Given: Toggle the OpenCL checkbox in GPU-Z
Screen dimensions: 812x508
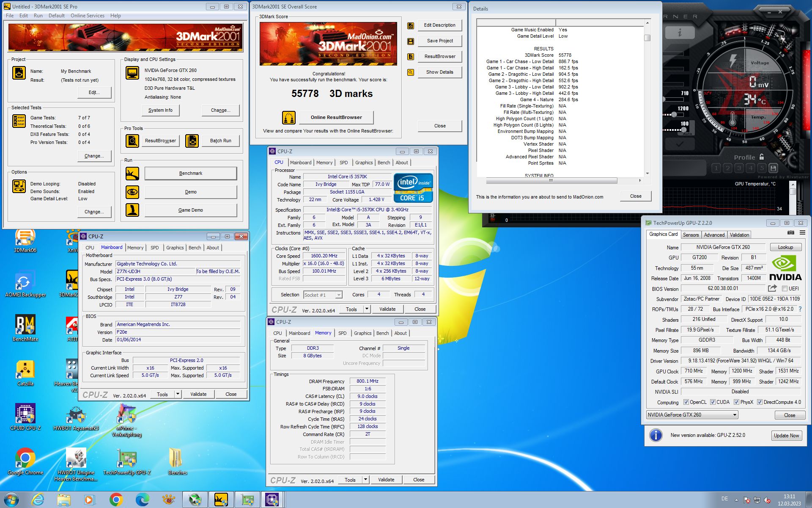Looking at the screenshot, I should [686, 402].
